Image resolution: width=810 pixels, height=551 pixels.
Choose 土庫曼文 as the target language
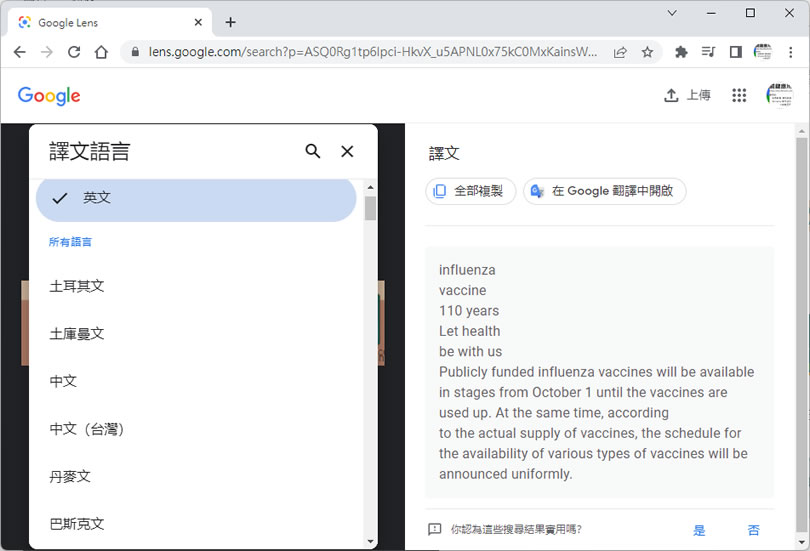pyautogui.click(x=77, y=334)
